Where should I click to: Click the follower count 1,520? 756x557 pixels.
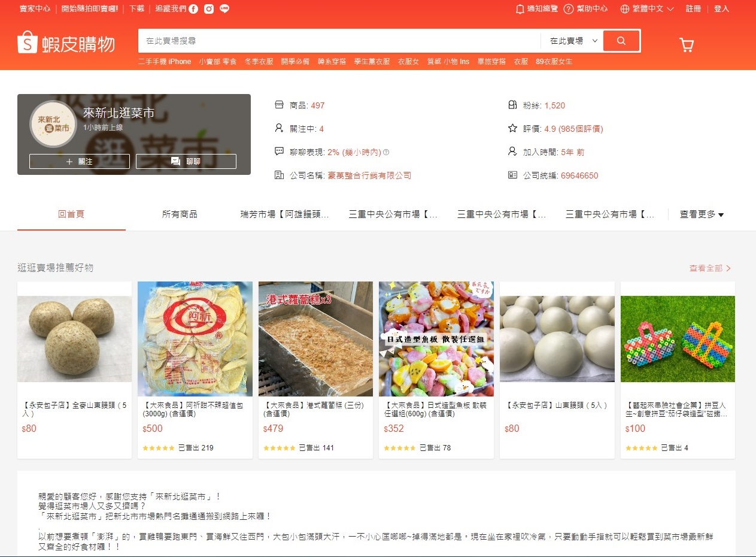555,105
